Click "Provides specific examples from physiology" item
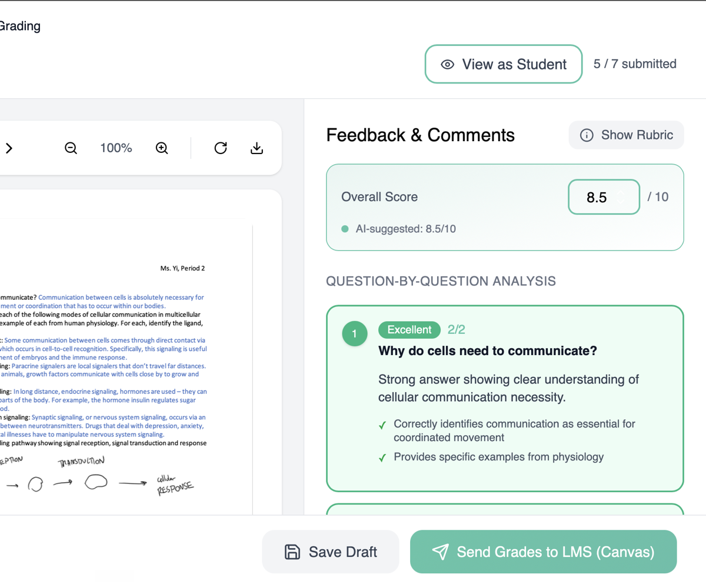This screenshot has height=588, width=706. pos(498,457)
